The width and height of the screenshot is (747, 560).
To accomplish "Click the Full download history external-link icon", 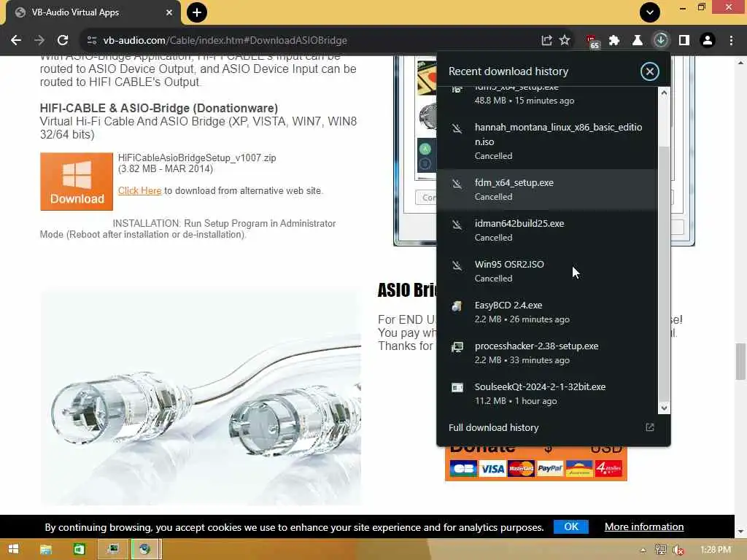I will (650, 427).
